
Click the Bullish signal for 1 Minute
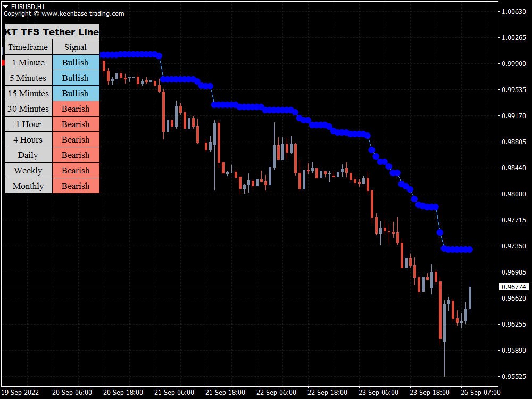coord(76,63)
